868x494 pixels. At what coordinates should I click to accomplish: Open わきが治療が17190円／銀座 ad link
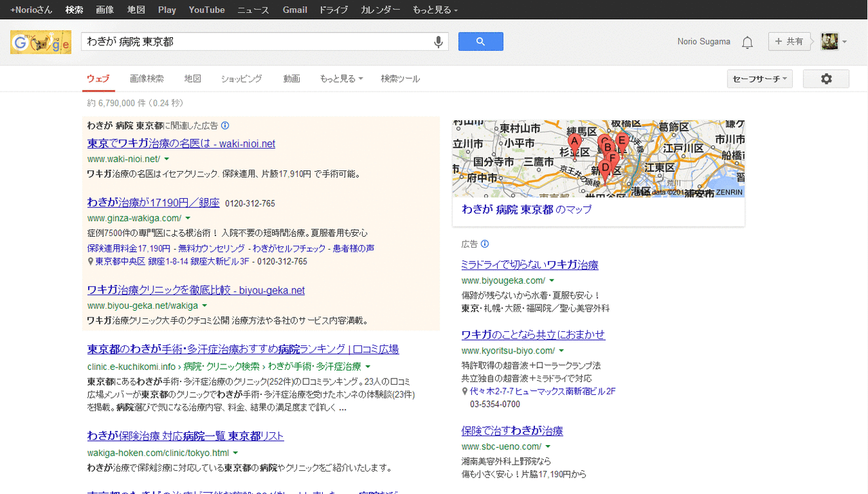point(153,203)
